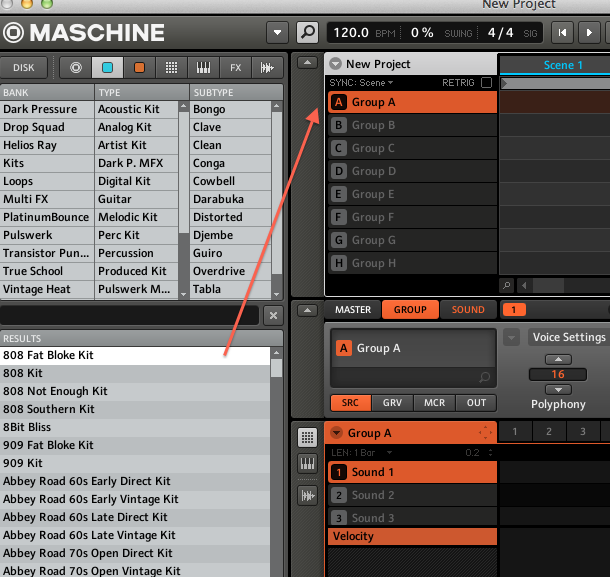The width and height of the screenshot is (610, 577).
Task: Open the Voice Settings dropdown arrow
Action: [511, 337]
